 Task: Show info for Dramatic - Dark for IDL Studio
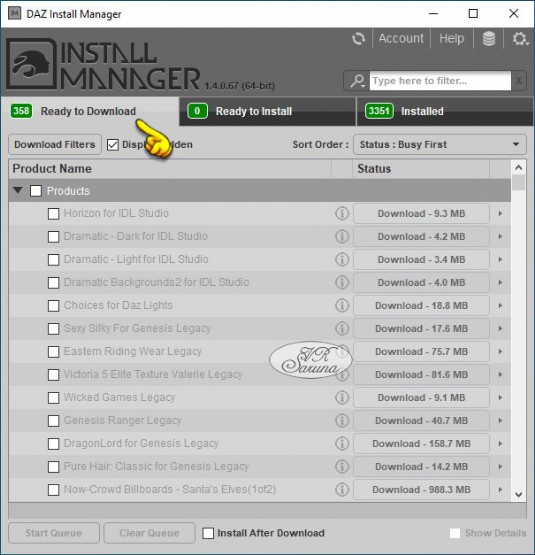point(342,236)
